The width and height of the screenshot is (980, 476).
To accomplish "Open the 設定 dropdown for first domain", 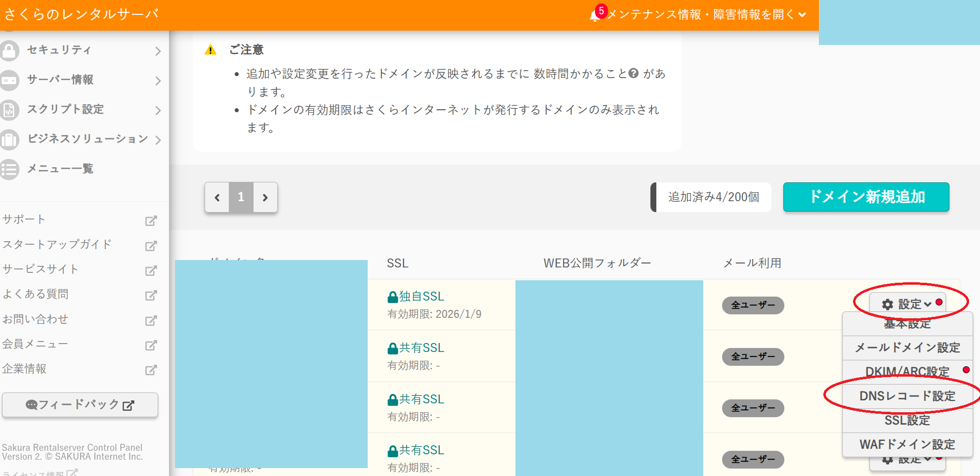I will 907,304.
